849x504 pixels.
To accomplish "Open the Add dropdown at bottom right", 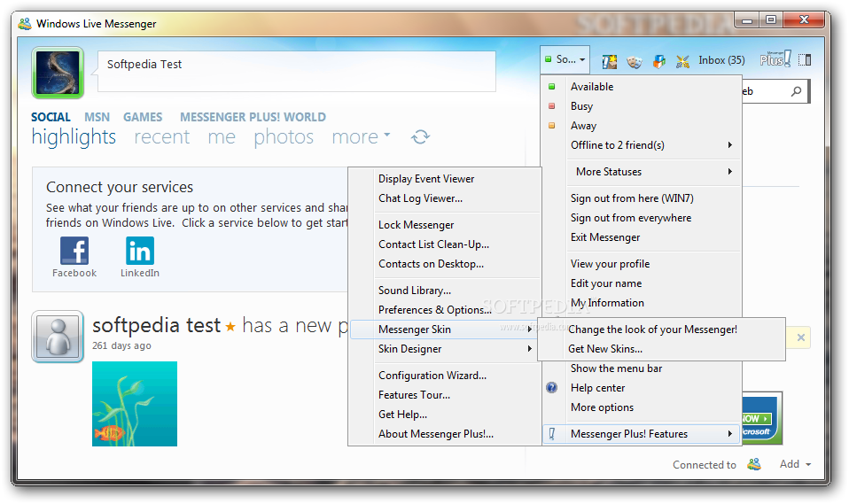I will 795,464.
